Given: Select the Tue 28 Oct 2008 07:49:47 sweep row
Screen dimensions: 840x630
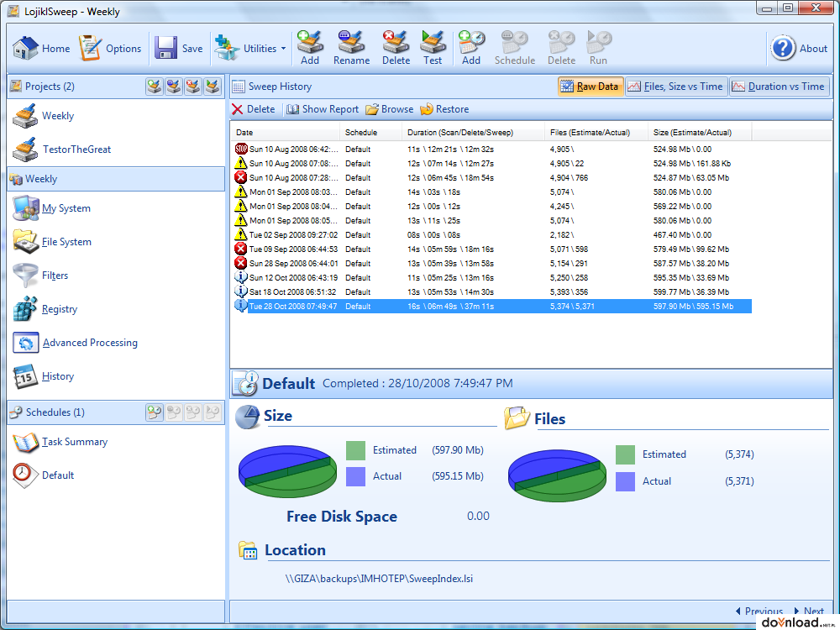Looking at the screenshot, I should pos(492,307).
